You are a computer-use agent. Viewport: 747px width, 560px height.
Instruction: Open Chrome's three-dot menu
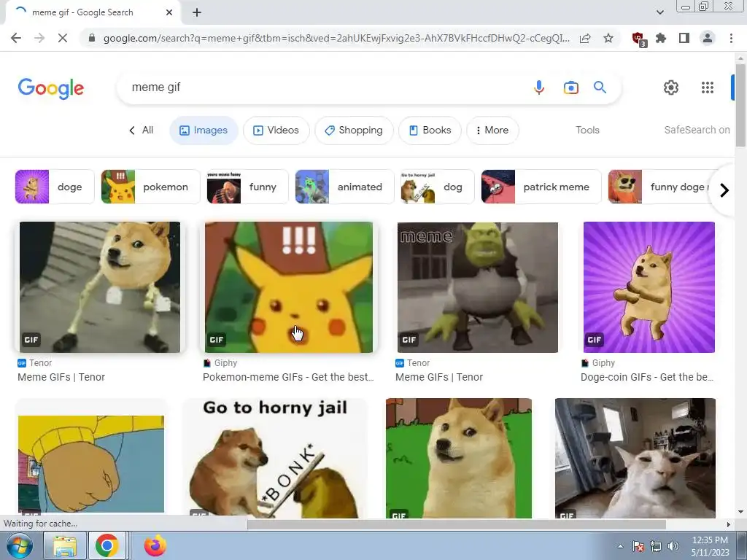(731, 38)
